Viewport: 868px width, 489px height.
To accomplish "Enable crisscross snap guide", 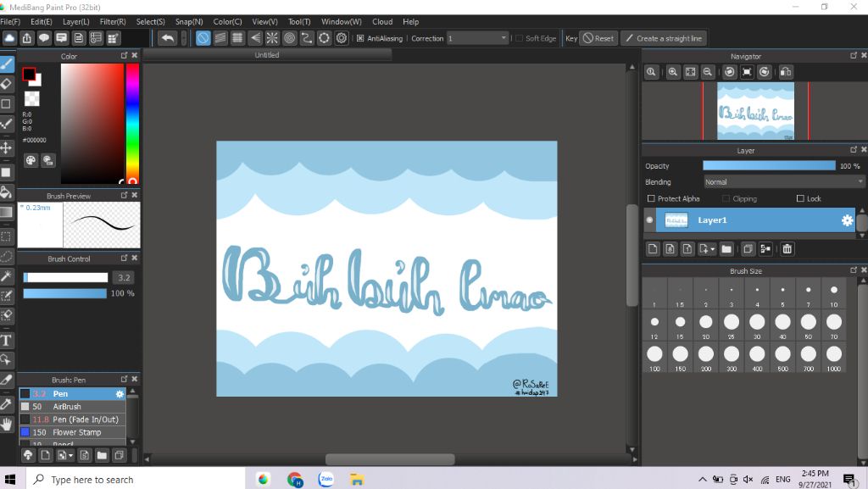I will 237,38.
